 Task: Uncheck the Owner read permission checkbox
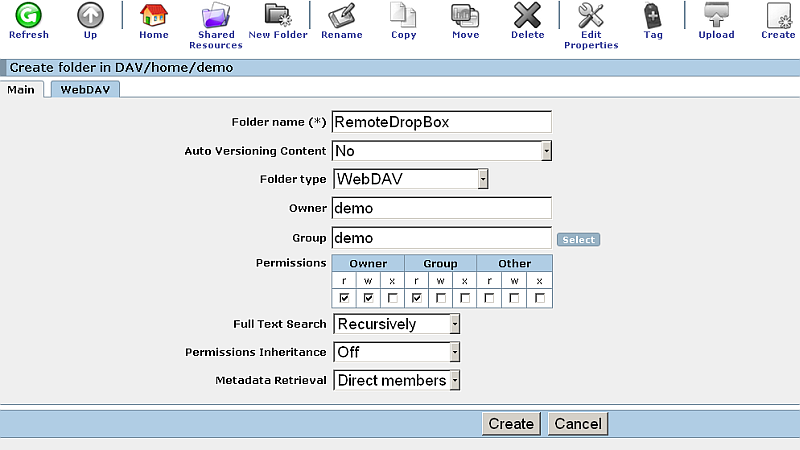(345, 298)
